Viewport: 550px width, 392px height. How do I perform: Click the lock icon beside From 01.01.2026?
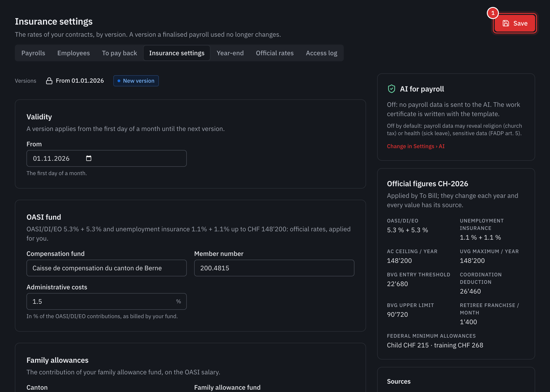(x=49, y=81)
